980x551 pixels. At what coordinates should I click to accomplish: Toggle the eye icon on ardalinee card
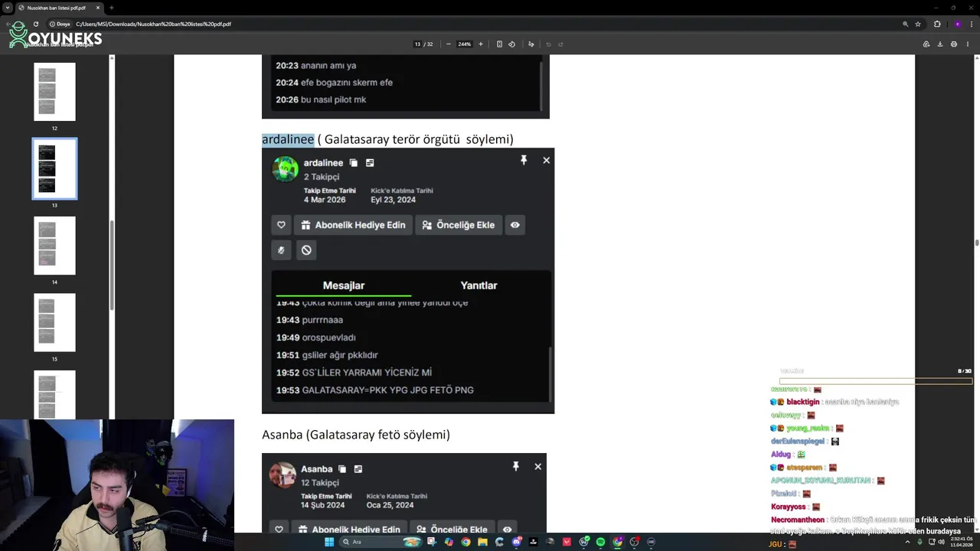pos(515,225)
